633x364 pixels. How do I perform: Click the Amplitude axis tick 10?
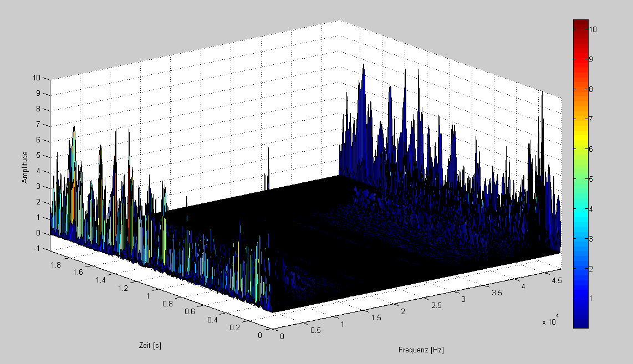click(37, 78)
